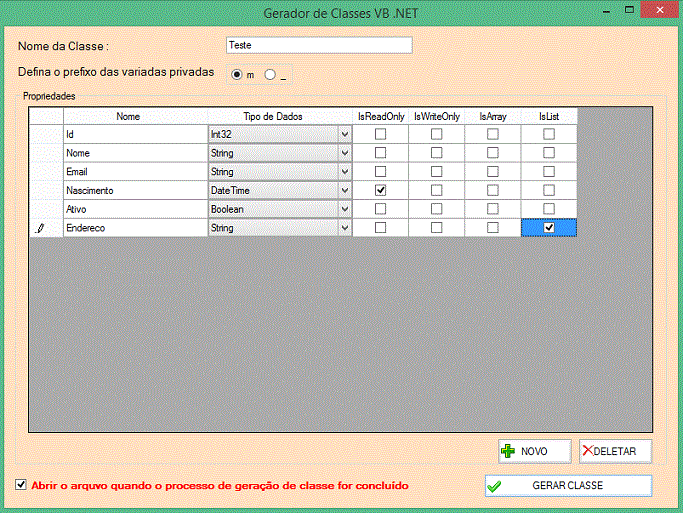Check IsWriteOnly for the Endereco row
Viewport: 683px width, 513px height.
pyautogui.click(x=436, y=228)
